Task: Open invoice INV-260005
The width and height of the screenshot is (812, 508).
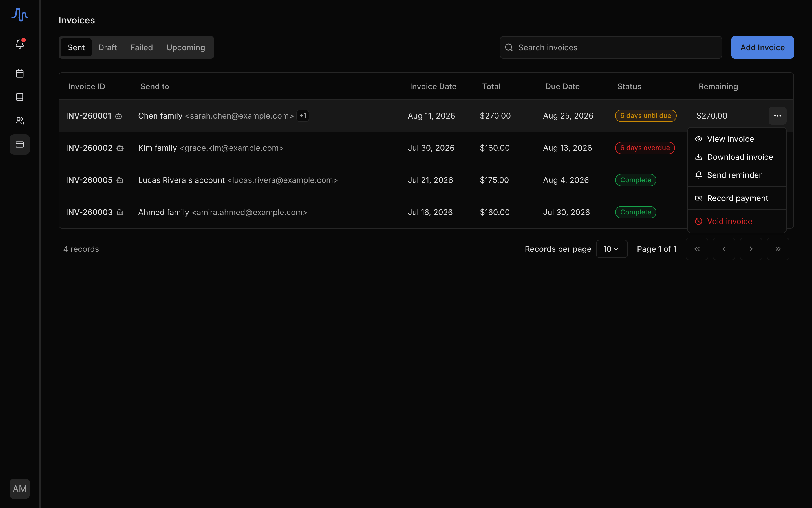Action: [x=89, y=180]
